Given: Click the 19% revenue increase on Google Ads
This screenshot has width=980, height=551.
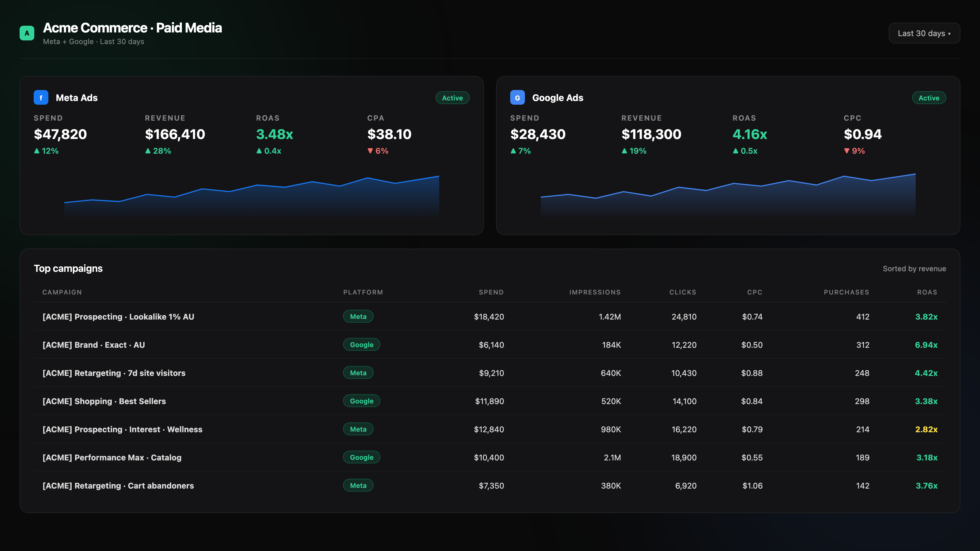Looking at the screenshot, I should pos(634,151).
